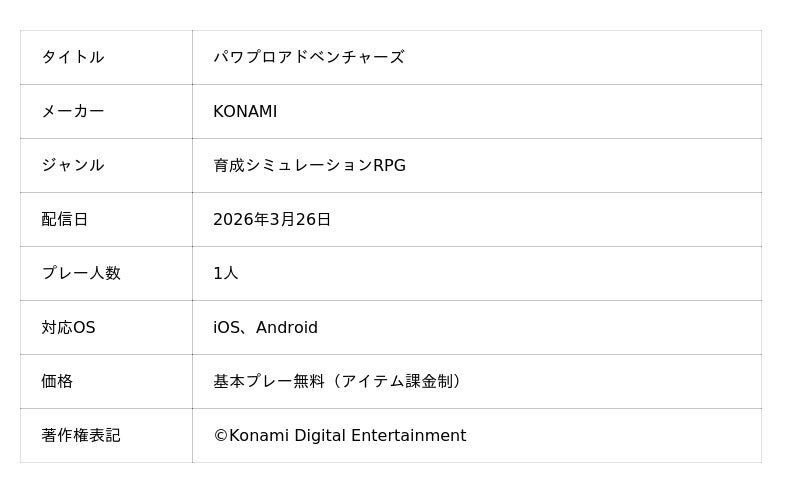Click the メーカー label cell
The height and width of the screenshot is (493, 800).
(73, 111)
